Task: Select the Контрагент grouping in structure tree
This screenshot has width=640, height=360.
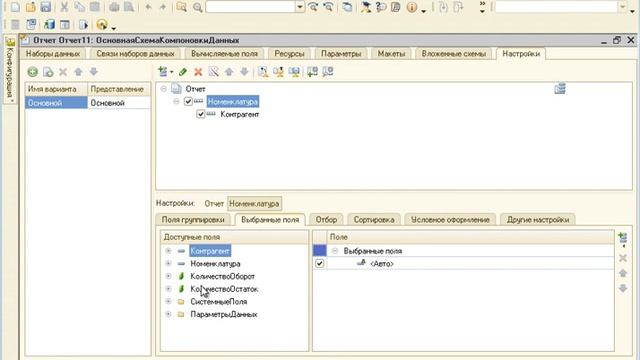Action: [x=240, y=114]
